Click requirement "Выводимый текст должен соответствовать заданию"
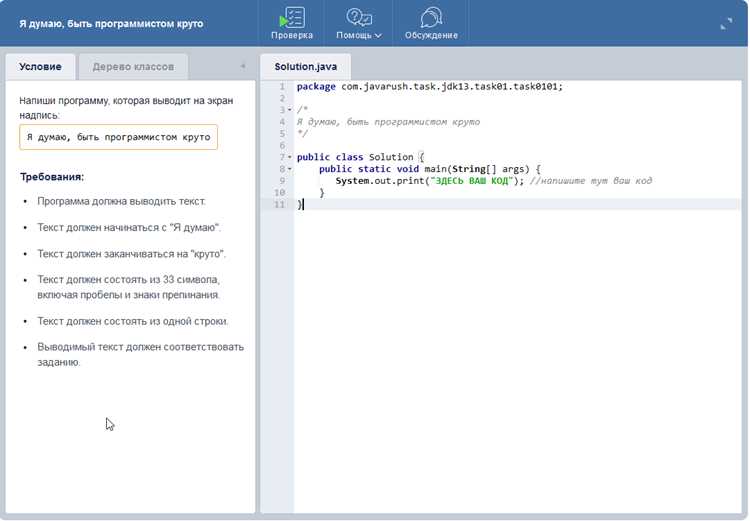 pyautogui.click(x=141, y=354)
